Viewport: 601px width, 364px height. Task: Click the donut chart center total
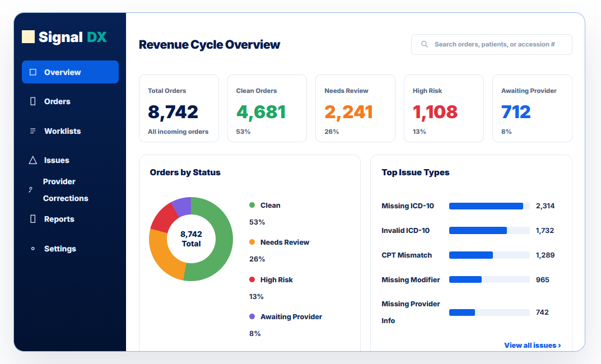coord(191,239)
